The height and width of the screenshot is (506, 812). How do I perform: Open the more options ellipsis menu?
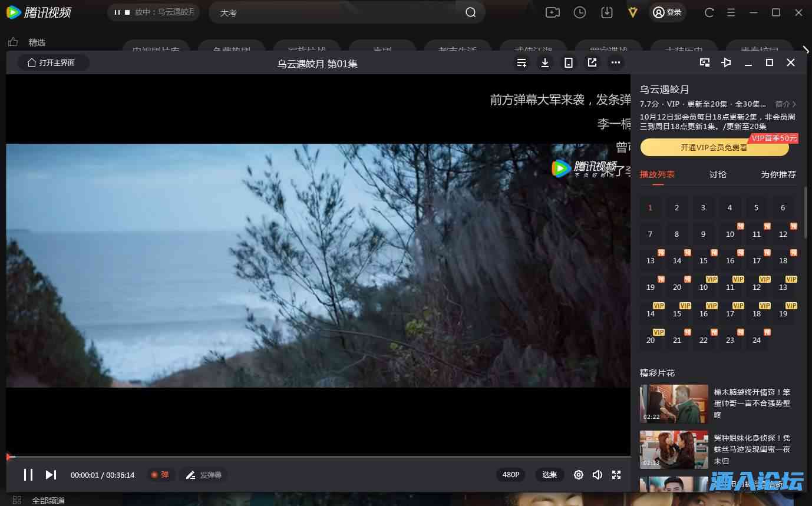pyautogui.click(x=616, y=62)
